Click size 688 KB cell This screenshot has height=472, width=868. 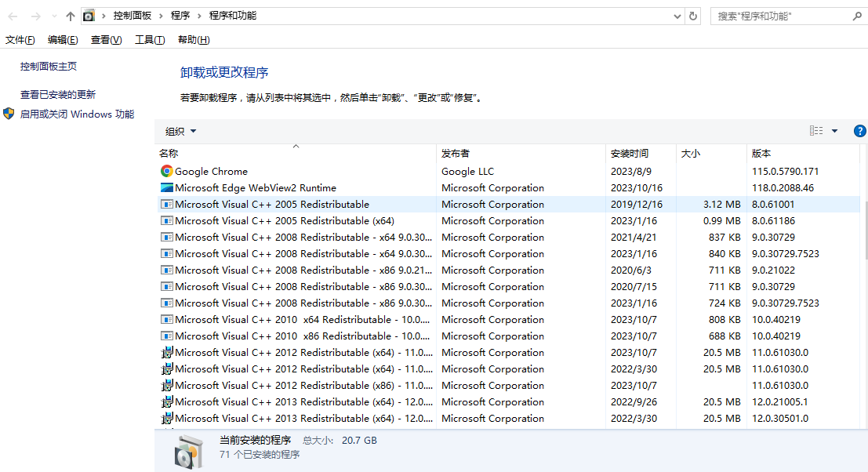(724, 336)
